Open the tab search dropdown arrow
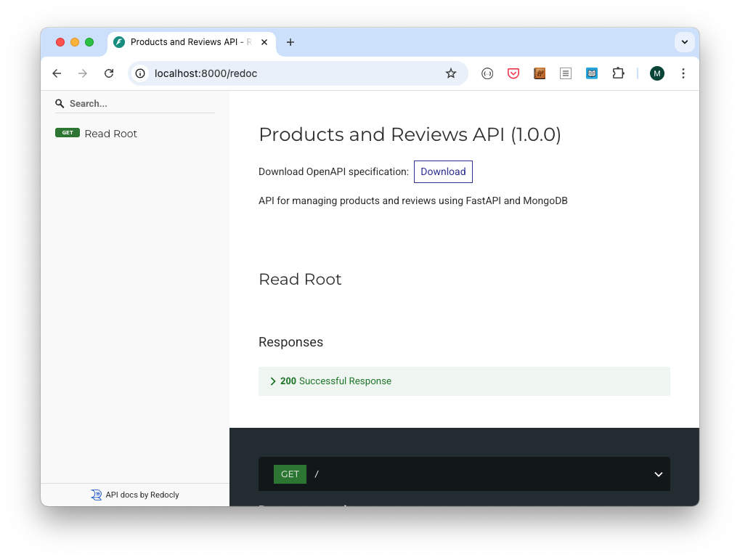Image resolution: width=740 pixels, height=560 pixels. [684, 42]
